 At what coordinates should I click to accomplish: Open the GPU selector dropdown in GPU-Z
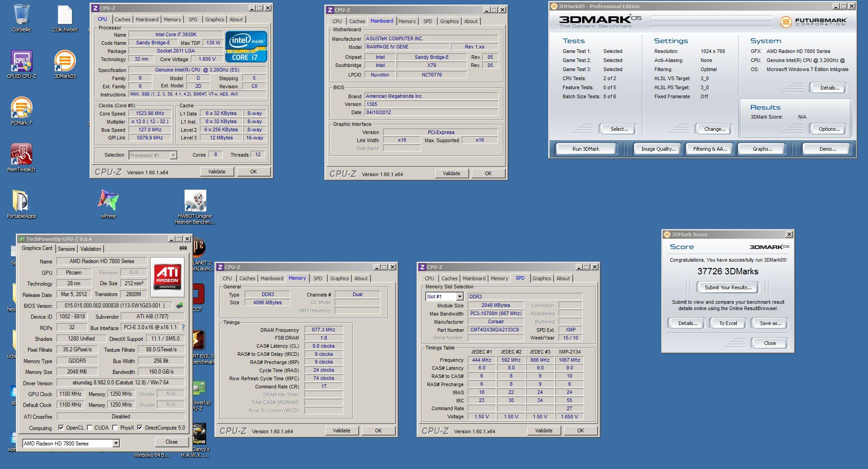tap(116, 444)
